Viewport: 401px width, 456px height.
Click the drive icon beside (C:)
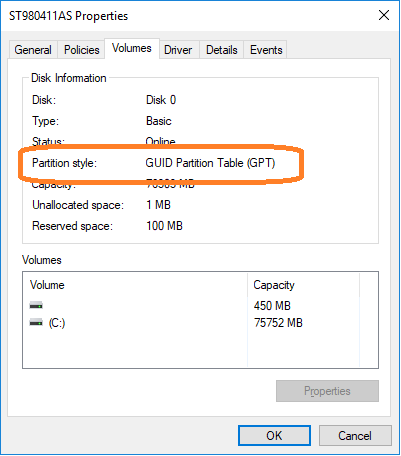click(x=36, y=323)
